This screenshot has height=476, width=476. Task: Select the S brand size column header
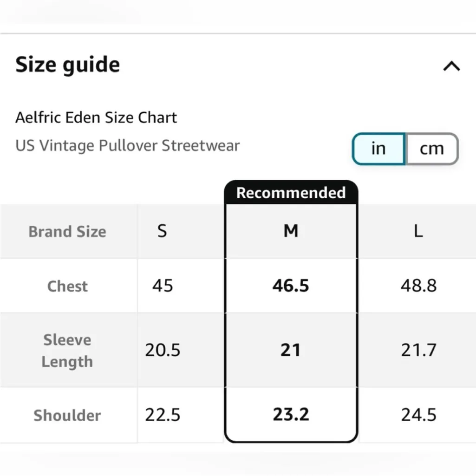point(162,231)
